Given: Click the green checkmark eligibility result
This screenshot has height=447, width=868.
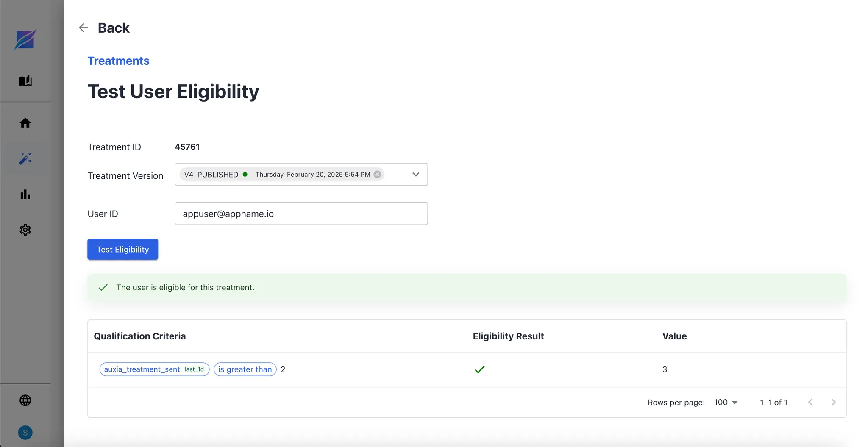Looking at the screenshot, I should 480,369.
